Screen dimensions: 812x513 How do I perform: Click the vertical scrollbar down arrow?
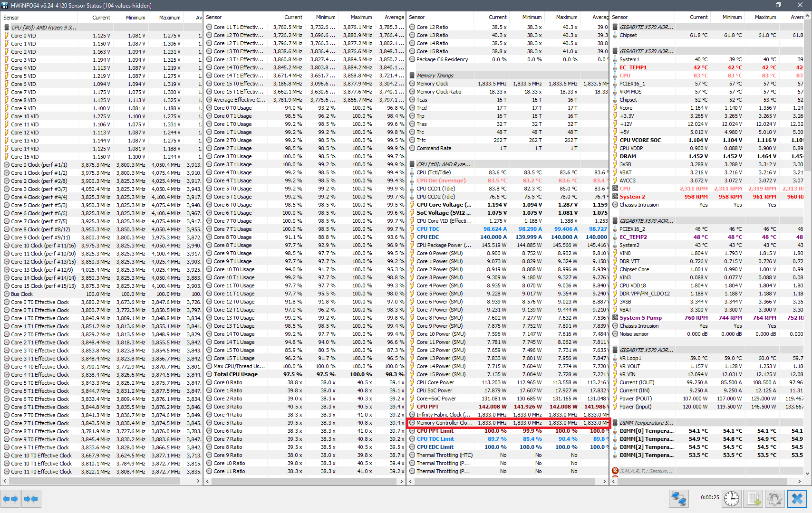(807, 473)
